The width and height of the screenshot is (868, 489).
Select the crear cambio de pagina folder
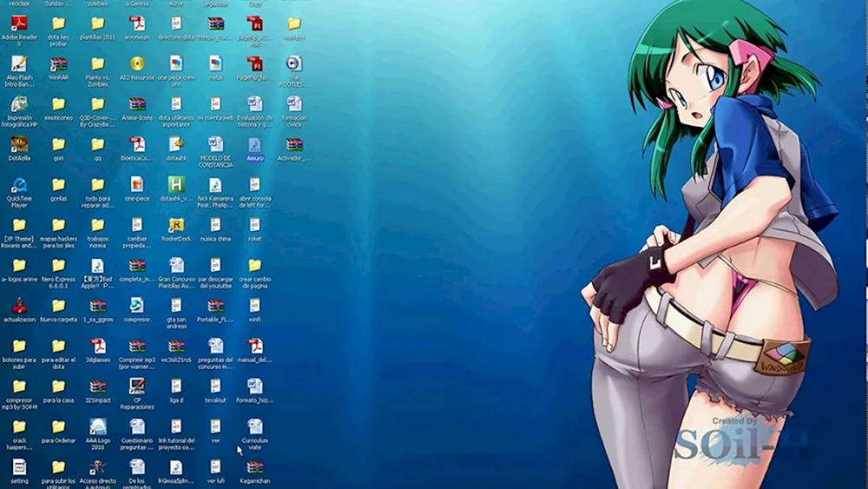[x=255, y=266]
